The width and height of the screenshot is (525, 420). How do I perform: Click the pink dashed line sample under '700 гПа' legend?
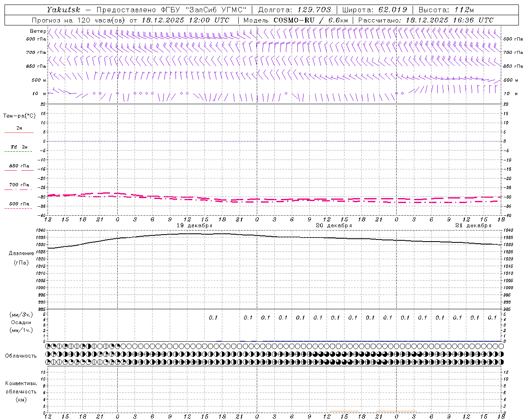(18, 189)
